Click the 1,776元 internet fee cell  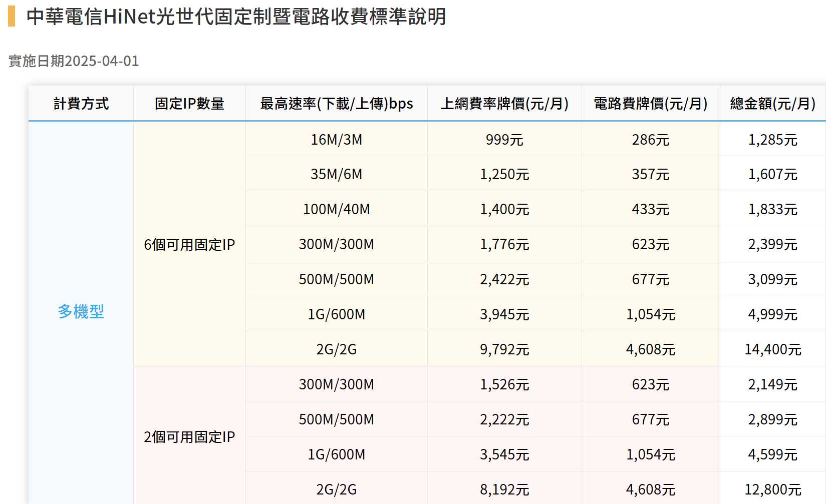tap(504, 244)
